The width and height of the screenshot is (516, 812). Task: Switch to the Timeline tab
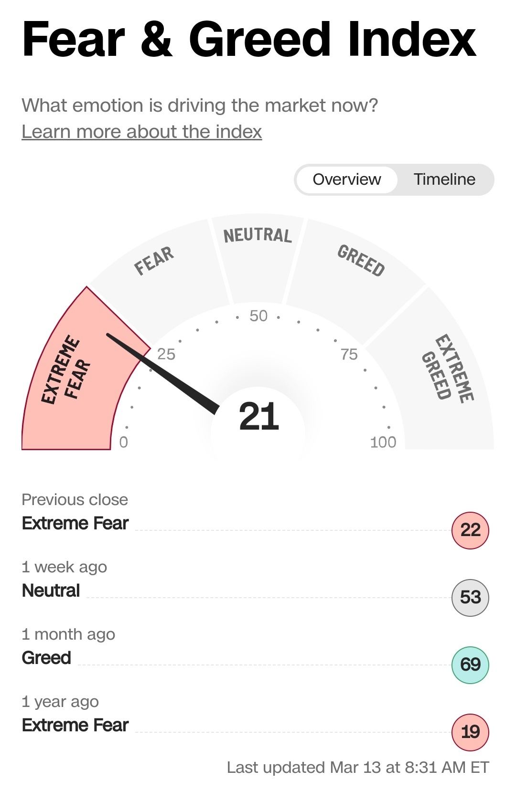[x=444, y=179]
